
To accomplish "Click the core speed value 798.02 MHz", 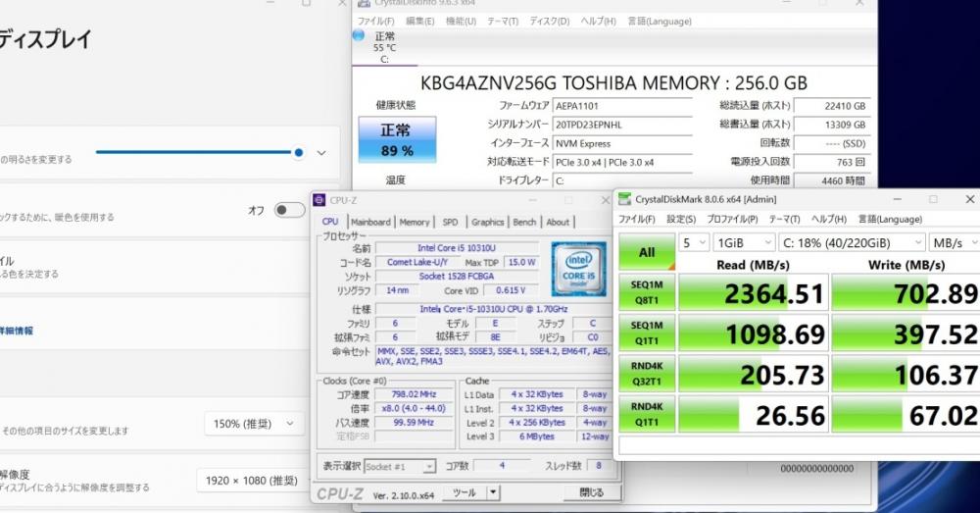I will coord(414,394).
